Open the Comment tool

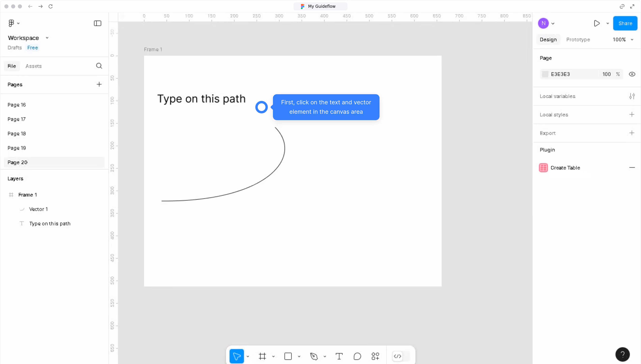pyautogui.click(x=357, y=356)
